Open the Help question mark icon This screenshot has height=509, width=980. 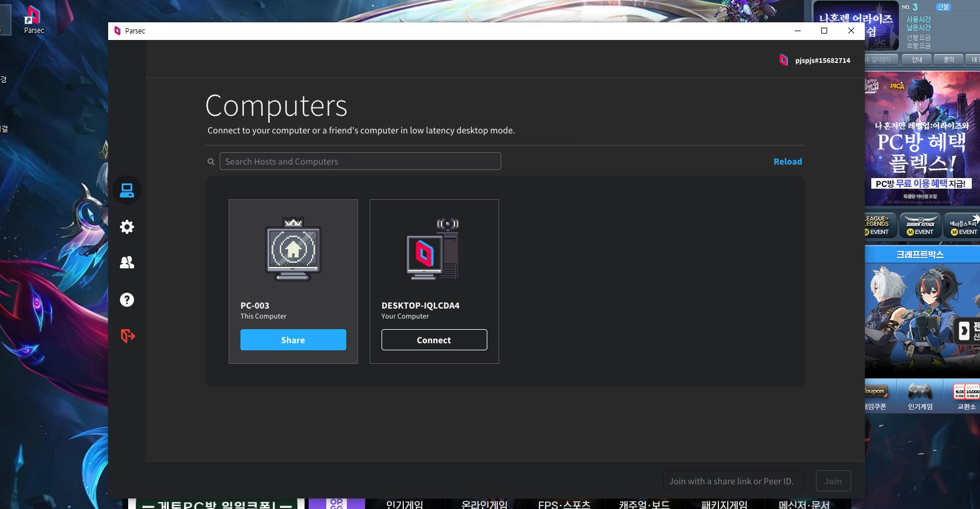(x=127, y=300)
